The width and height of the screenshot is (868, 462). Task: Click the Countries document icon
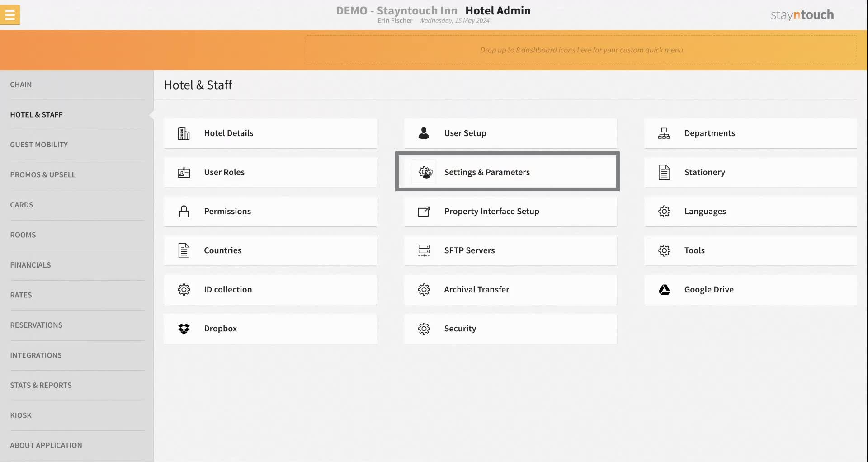click(184, 250)
